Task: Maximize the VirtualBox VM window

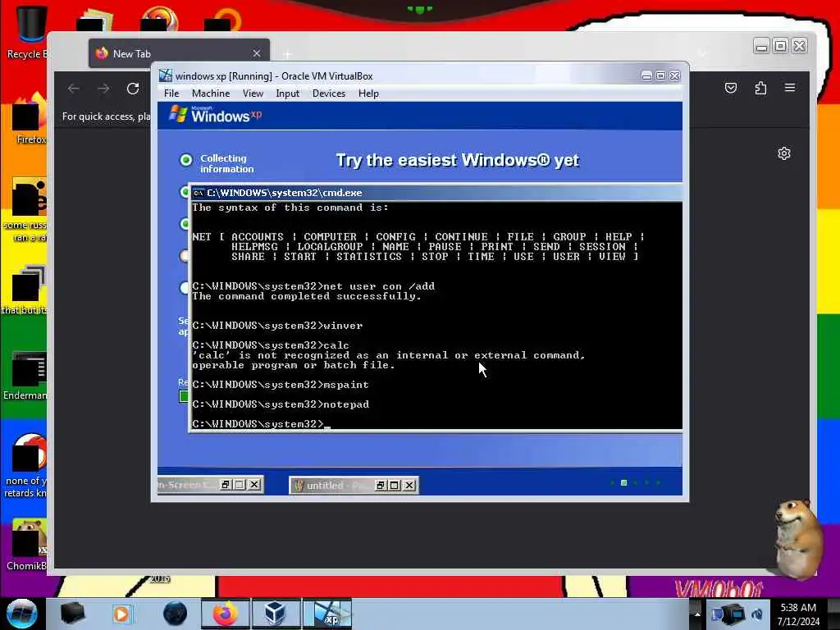Action: [x=660, y=75]
